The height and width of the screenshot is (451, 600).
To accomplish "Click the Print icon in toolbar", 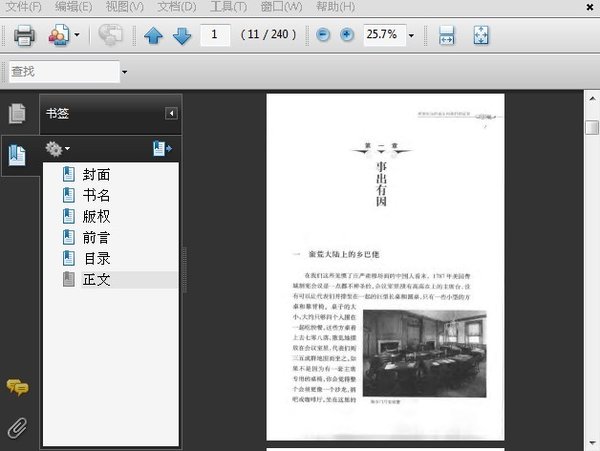I will coord(25,36).
